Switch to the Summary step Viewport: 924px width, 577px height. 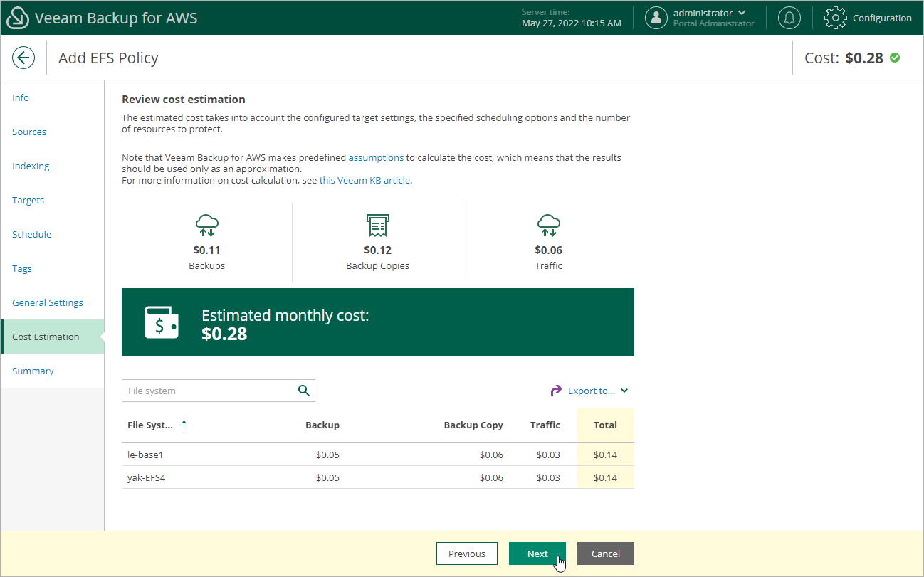(33, 371)
